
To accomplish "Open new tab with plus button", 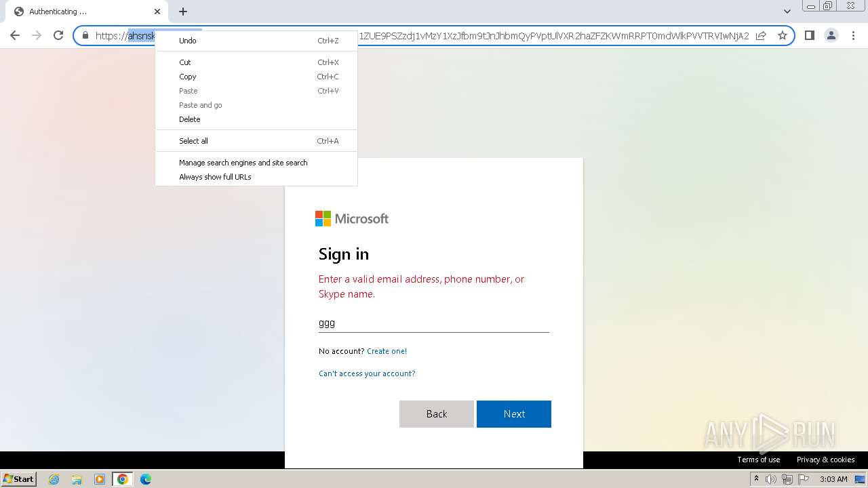I will tap(183, 12).
